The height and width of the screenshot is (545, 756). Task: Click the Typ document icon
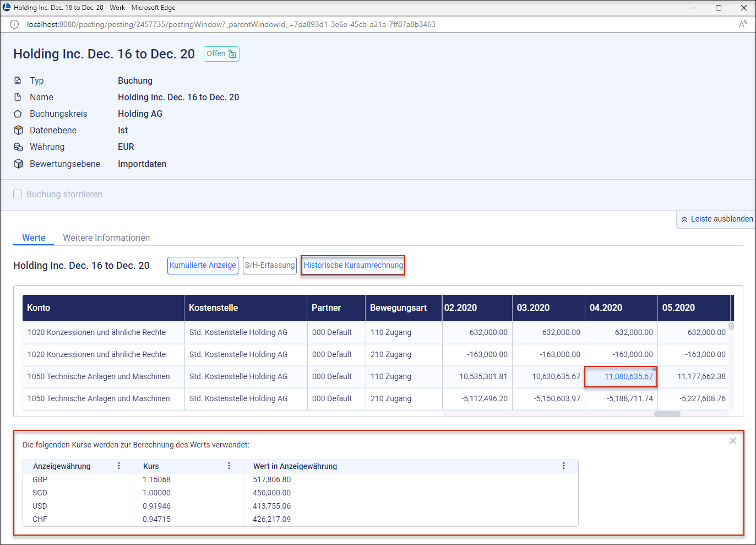coord(18,80)
